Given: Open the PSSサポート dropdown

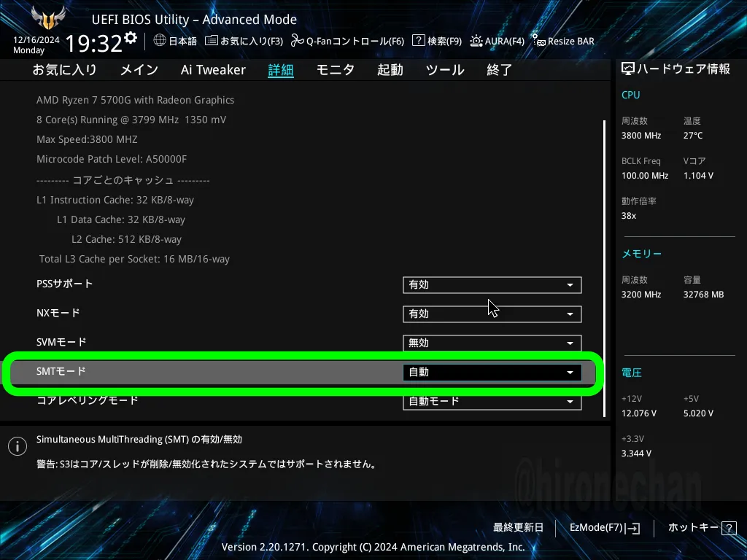Looking at the screenshot, I should (x=492, y=285).
